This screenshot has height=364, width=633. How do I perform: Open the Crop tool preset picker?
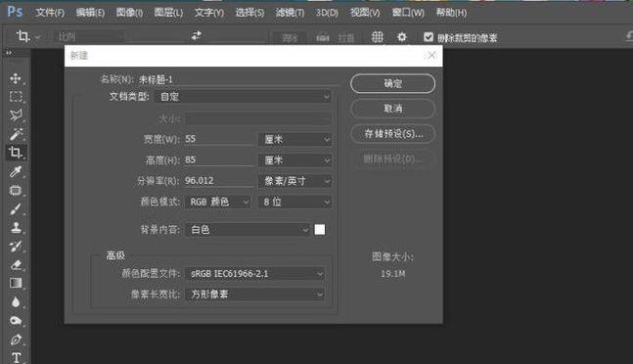tap(27, 37)
